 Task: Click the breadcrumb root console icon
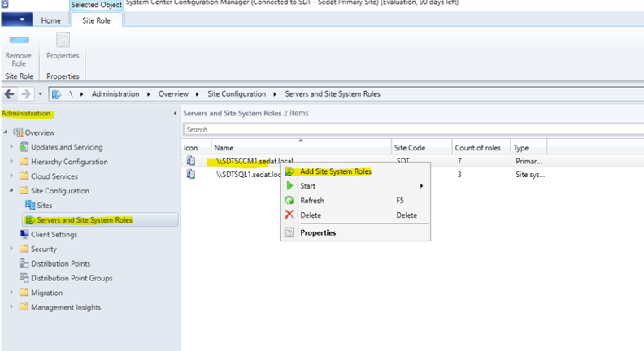[x=56, y=94]
